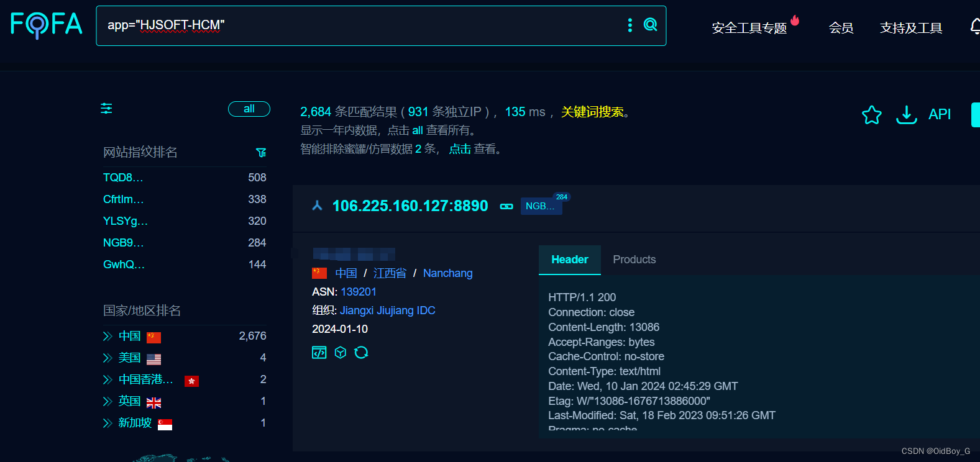Click the icon left of 106.225.160.127:8890
Image resolution: width=980 pixels, height=462 pixels.
point(317,206)
